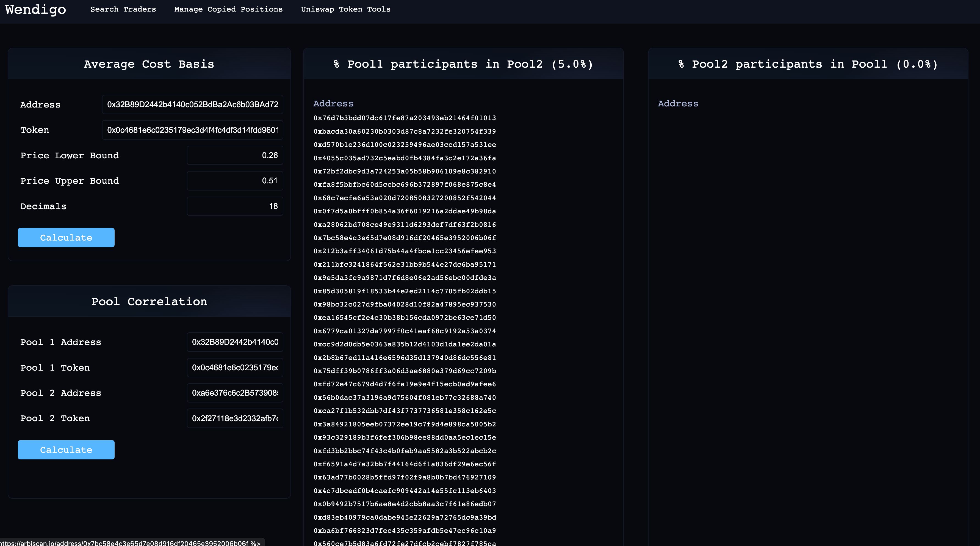
Task: Click the "Pool 1 Address" label
Action: (61, 342)
